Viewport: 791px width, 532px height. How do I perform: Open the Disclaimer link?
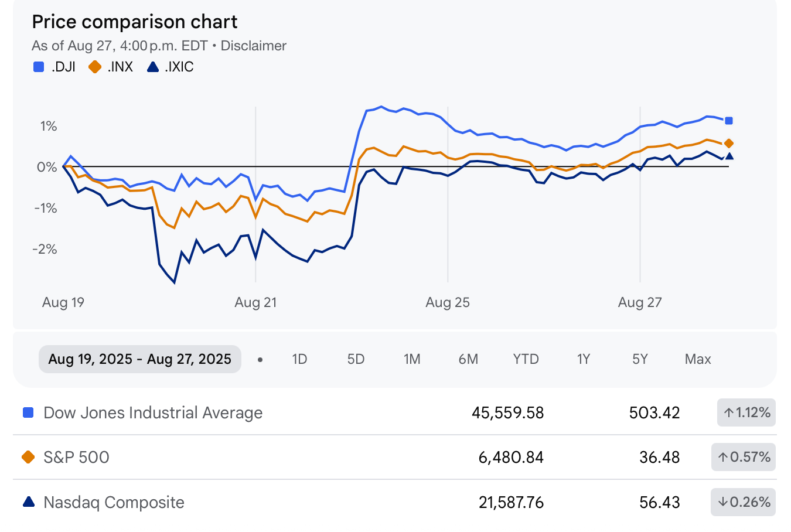(x=253, y=46)
